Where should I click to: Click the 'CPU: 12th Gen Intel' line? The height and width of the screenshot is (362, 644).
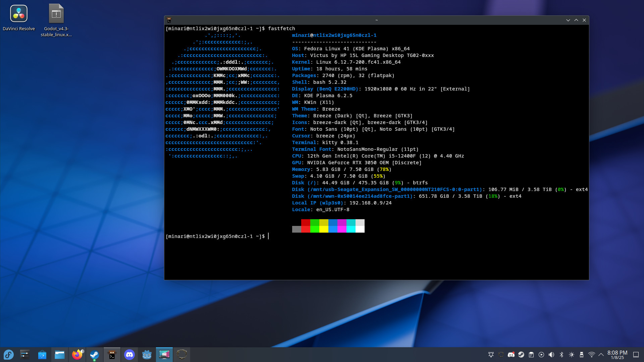378,156
